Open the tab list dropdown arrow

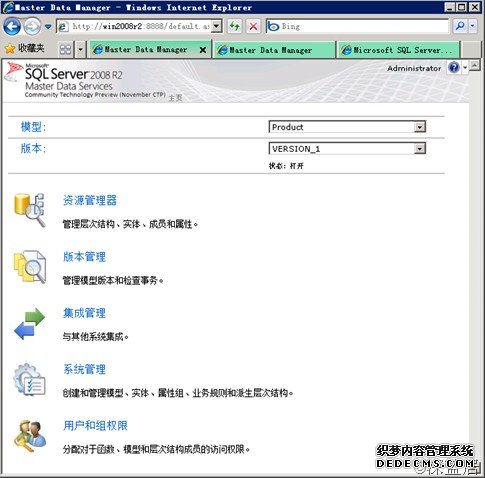pyautogui.click(x=80, y=50)
